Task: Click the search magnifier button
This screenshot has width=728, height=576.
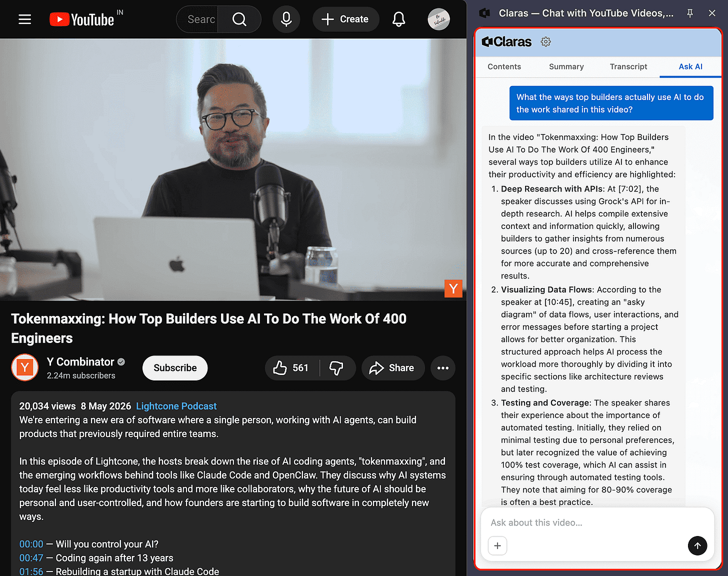Action: click(239, 19)
